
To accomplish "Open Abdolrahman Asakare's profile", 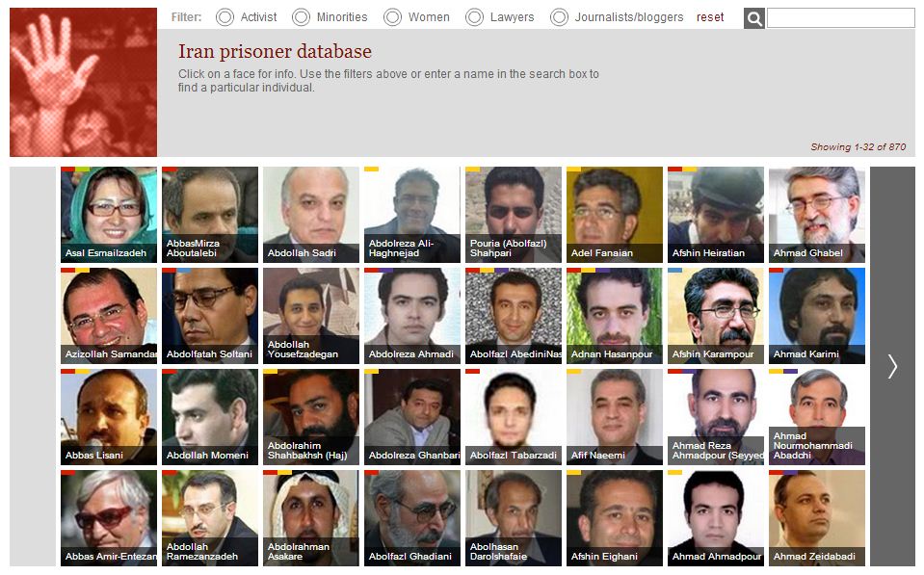I will (x=311, y=518).
